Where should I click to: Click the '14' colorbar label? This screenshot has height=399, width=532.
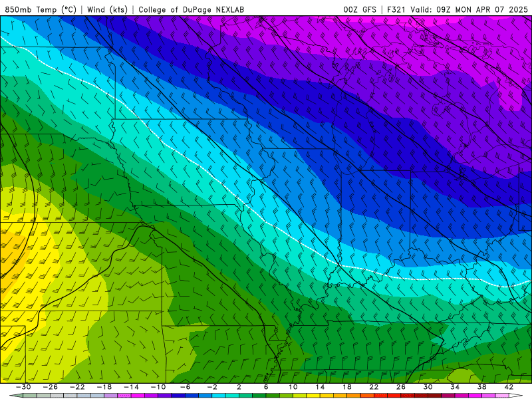pyautogui.click(x=320, y=387)
